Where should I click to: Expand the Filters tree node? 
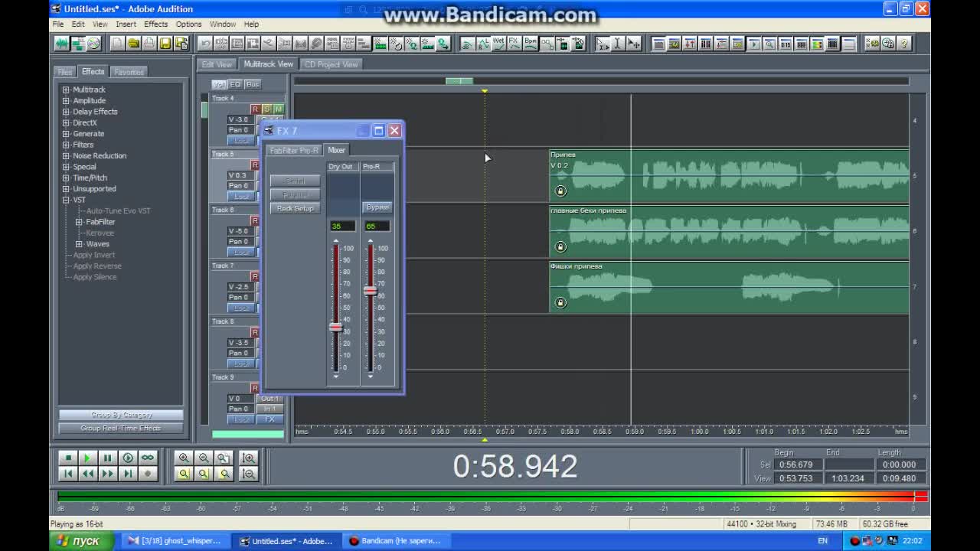(x=66, y=145)
